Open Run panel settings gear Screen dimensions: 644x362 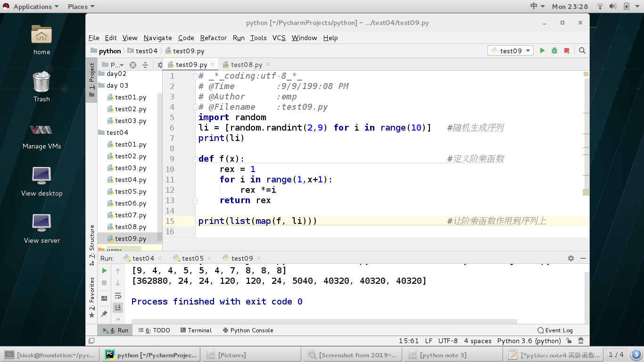point(571,258)
